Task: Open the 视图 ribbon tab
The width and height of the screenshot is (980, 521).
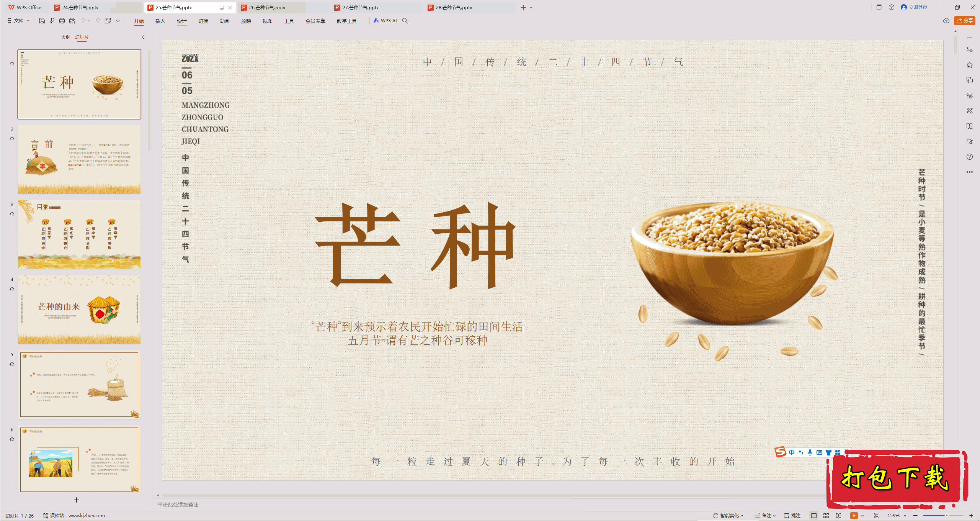Action: pos(268,21)
